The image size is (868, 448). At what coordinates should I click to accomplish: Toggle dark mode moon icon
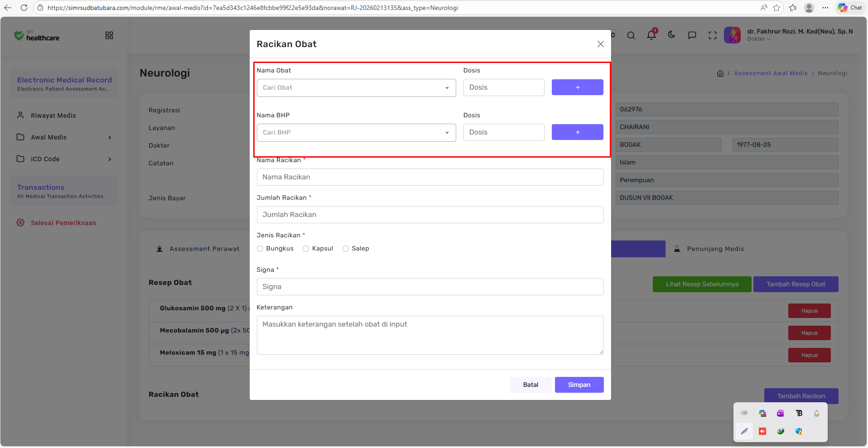672,35
